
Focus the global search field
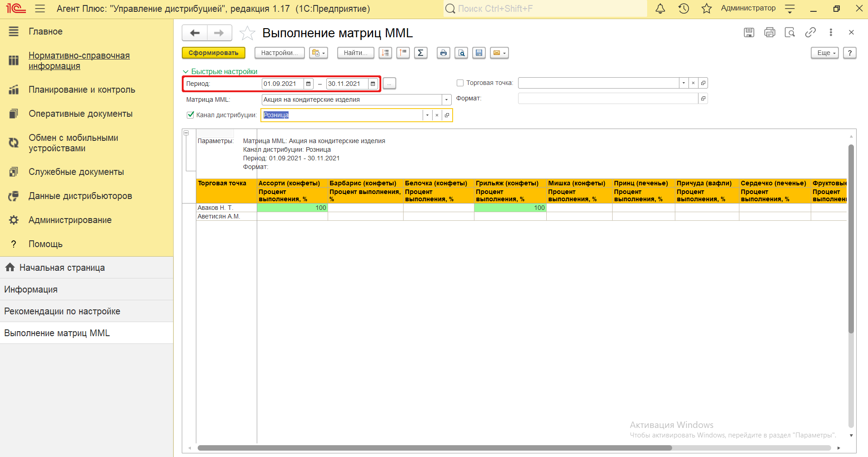(x=545, y=9)
